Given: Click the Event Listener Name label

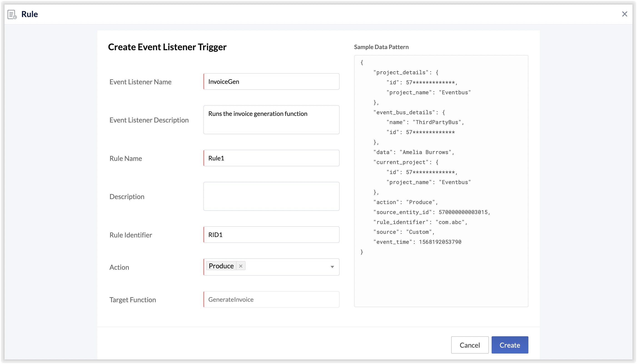Looking at the screenshot, I should tap(140, 82).
